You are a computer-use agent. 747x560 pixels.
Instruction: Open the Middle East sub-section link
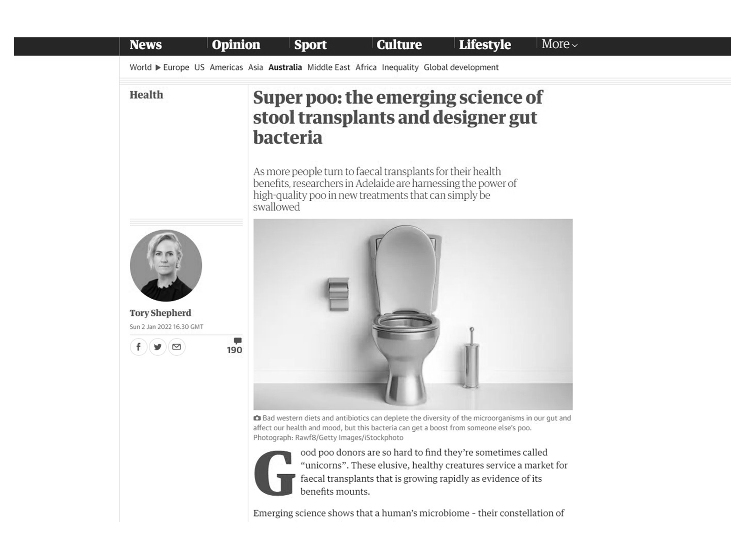point(329,67)
